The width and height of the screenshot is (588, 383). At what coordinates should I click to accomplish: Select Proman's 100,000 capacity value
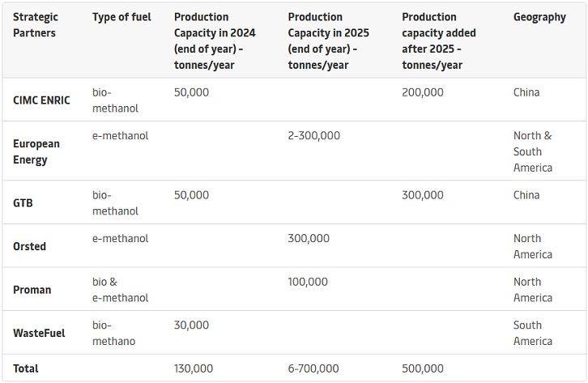(x=308, y=282)
